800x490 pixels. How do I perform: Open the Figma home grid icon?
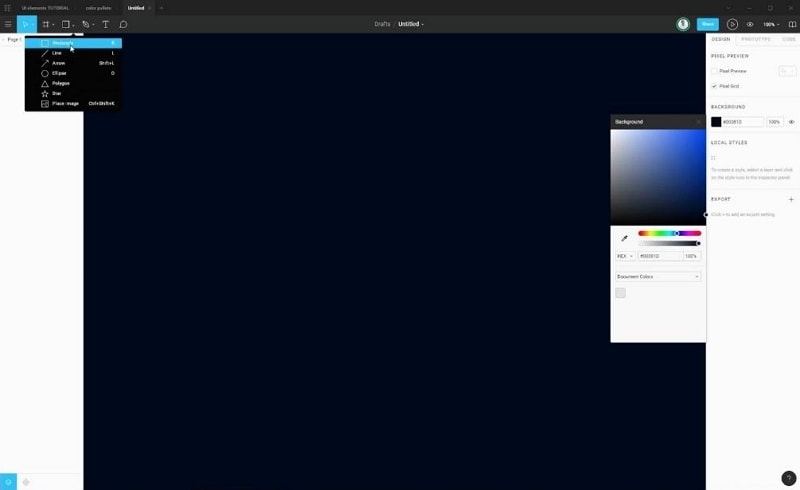click(x=7, y=8)
